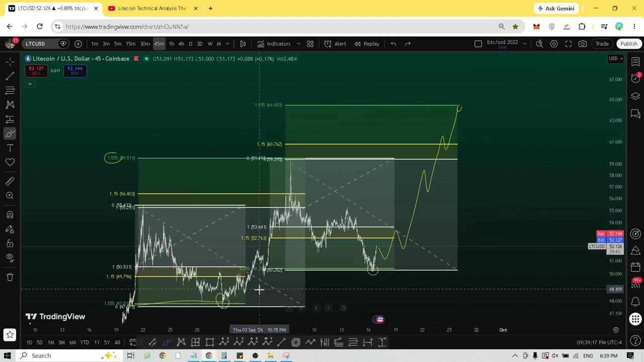644x362 pixels.
Task: Take a chart snapshot with camera icon
Action: (x=583, y=44)
